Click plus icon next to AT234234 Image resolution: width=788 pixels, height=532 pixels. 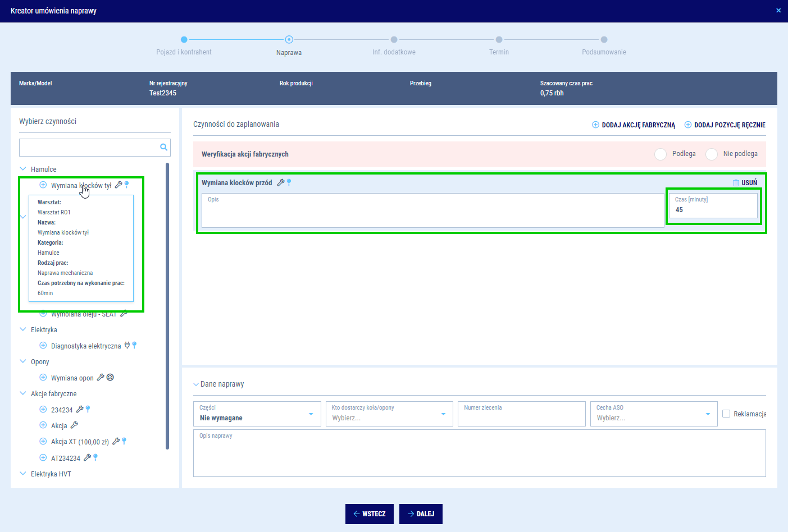tap(43, 458)
